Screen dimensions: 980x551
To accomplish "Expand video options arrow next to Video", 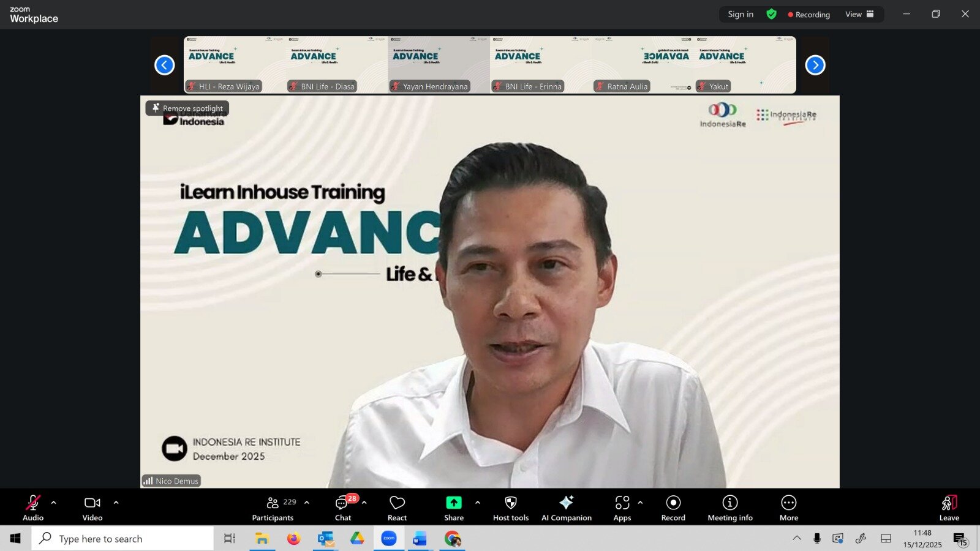I will point(116,503).
